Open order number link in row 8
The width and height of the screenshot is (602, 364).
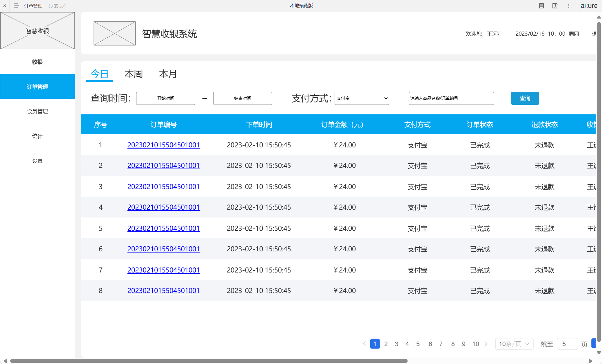164,290
